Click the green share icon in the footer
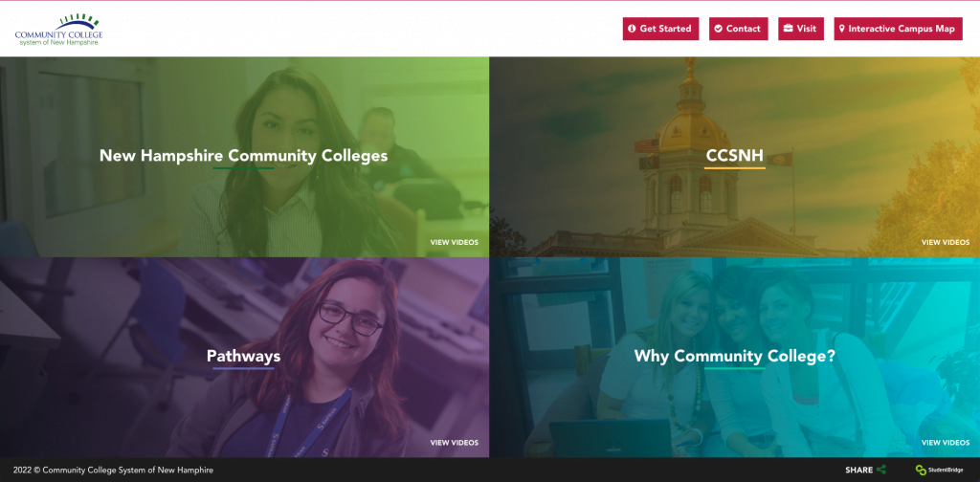This screenshot has height=482, width=980. coord(881,470)
